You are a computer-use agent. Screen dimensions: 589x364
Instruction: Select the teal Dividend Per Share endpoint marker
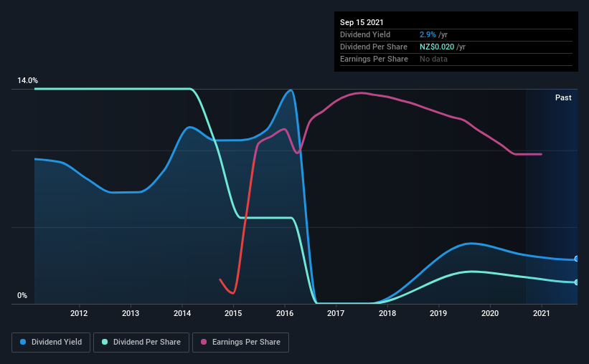click(x=576, y=282)
